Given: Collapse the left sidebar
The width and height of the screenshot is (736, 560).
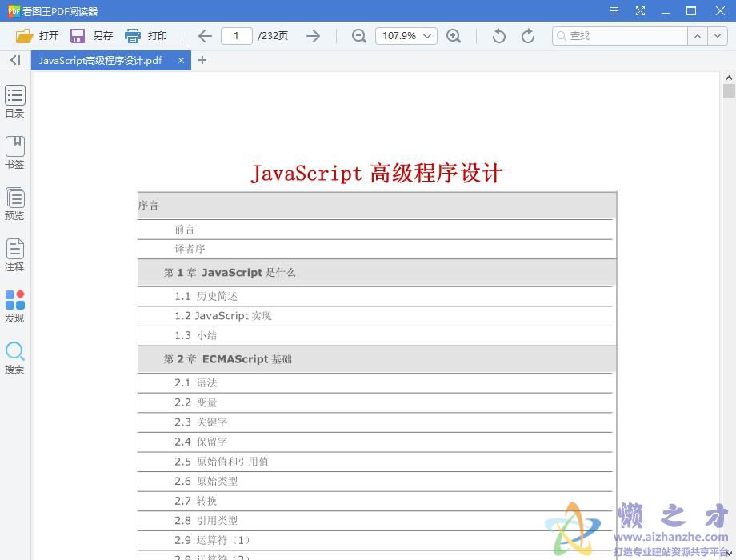Looking at the screenshot, I should (14, 60).
